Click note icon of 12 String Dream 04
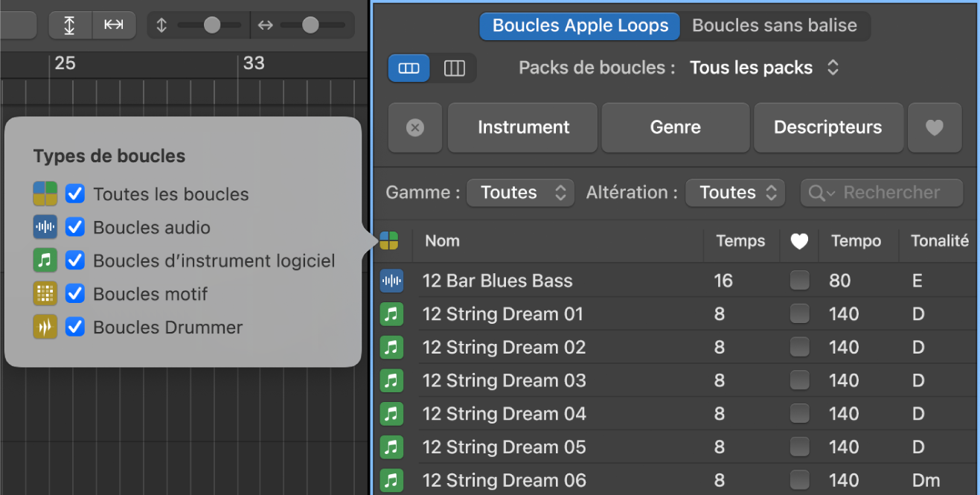This screenshot has height=495, width=980. tap(391, 413)
